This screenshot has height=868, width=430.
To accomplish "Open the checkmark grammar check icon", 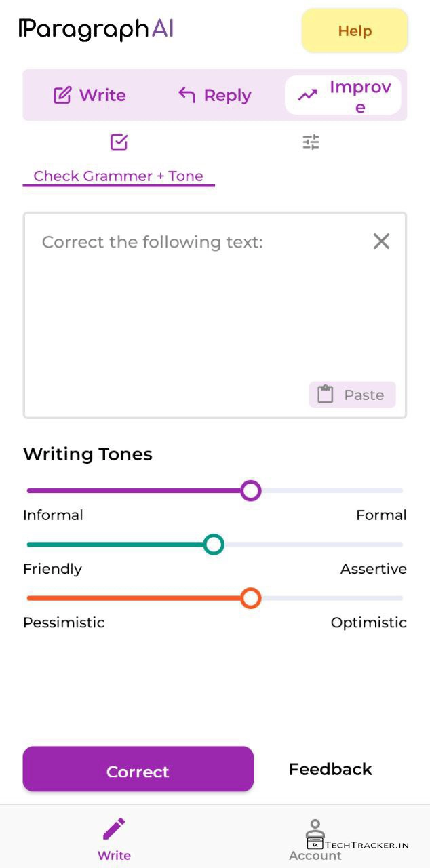I will click(x=119, y=142).
